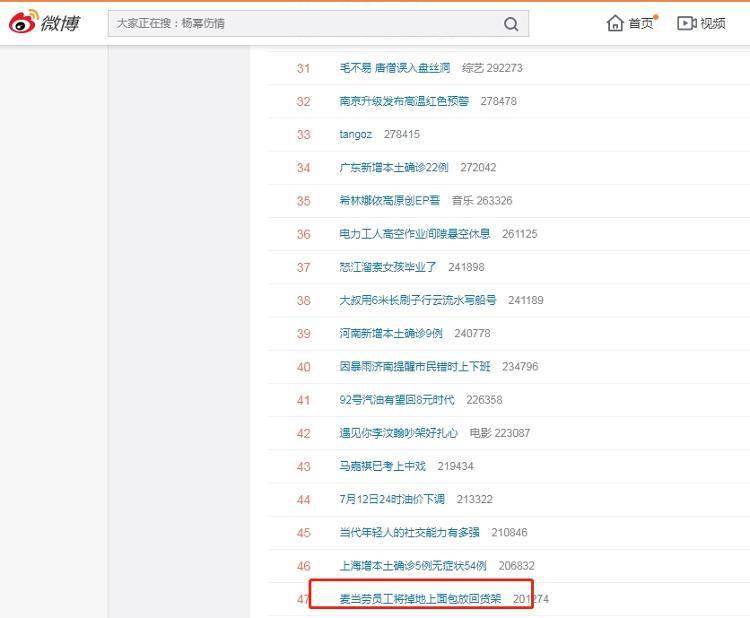The image size is (750, 618).
Task: Open topic 广东新增本土确诊22例
Action: click(x=394, y=167)
